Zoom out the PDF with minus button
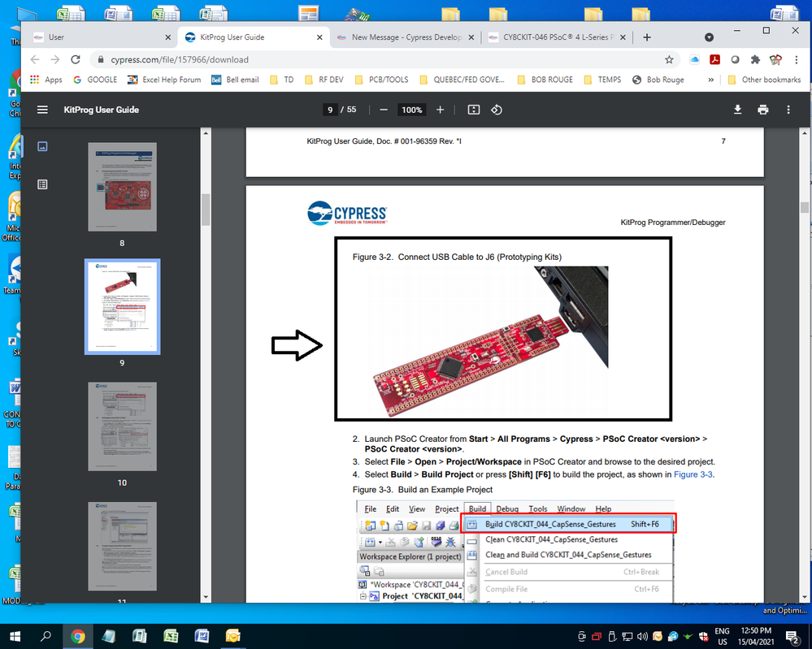This screenshot has width=812, height=649. (384, 110)
